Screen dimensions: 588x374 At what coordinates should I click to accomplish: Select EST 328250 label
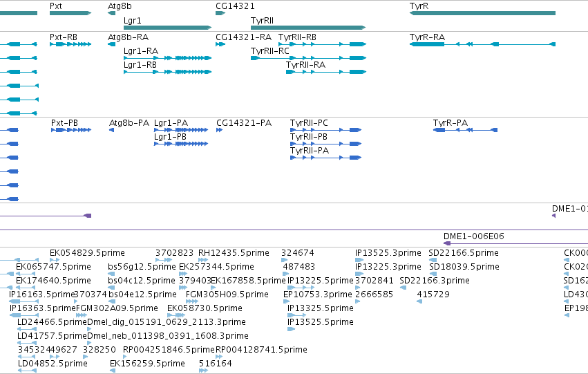point(99,350)
